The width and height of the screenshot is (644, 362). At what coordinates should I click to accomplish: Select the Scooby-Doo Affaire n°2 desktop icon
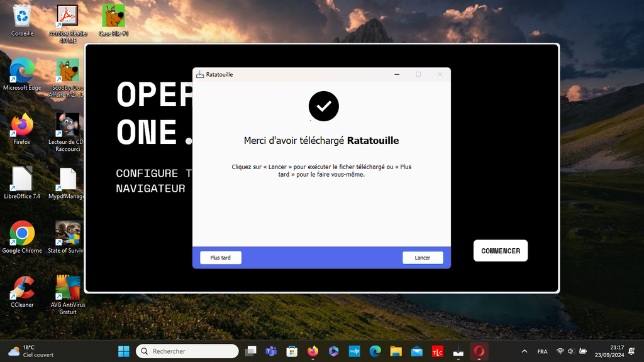click(67, 78)
